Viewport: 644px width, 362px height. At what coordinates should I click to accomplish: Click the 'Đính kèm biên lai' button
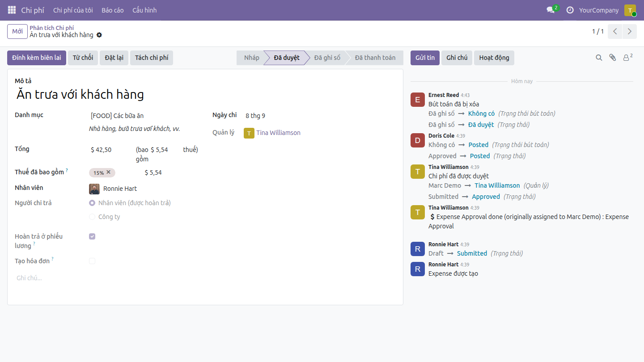37,58
